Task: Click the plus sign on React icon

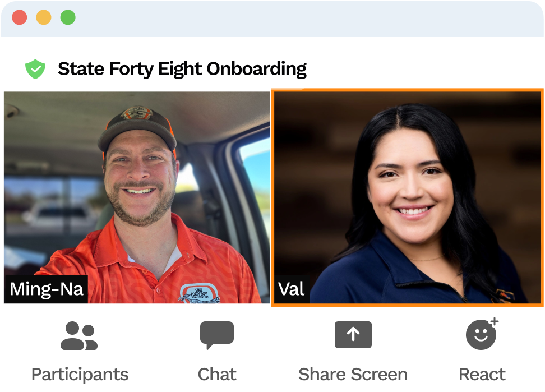Action: (x=494, y=321)
